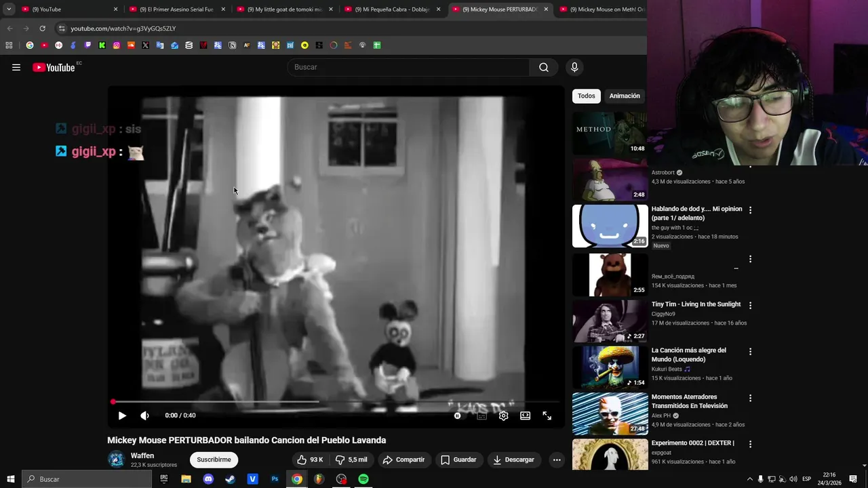Subscribe with the Suscribirme button
The height and width of the screenshot is (488, 868).
pos(214,460)
